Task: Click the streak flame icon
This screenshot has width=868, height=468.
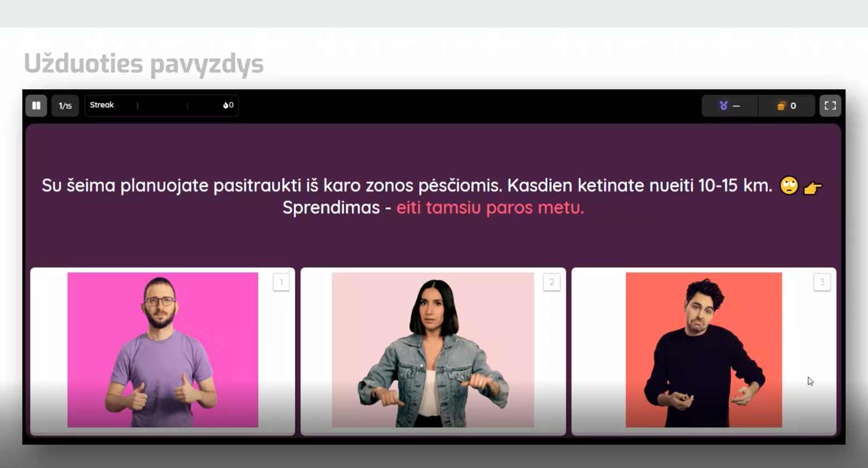Action: click(226, 105)
